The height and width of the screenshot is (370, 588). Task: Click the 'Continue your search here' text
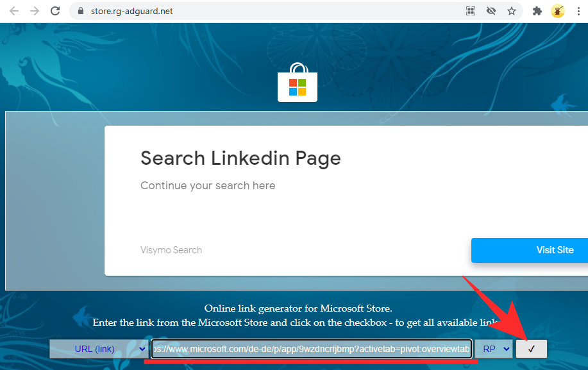coord(208,185)
